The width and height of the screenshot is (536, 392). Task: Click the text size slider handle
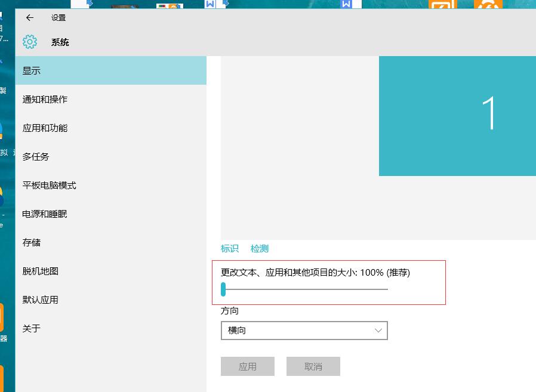[x=223, y=289]
